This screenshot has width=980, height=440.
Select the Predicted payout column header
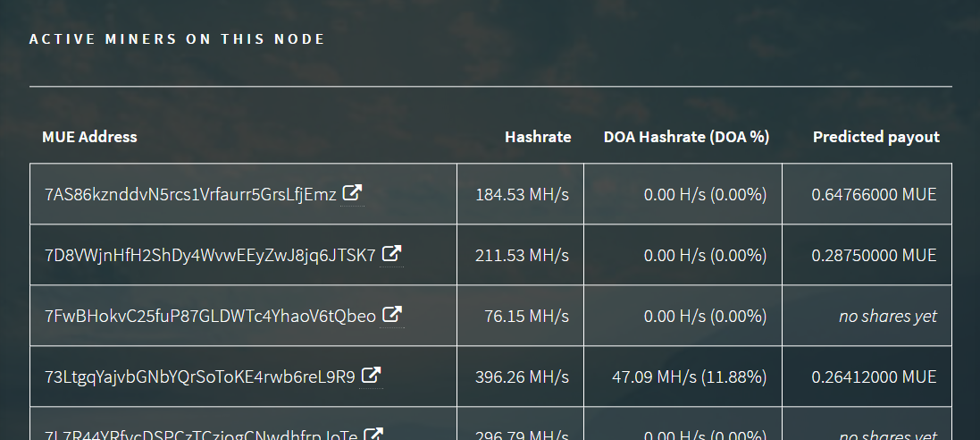pos(875,137)
